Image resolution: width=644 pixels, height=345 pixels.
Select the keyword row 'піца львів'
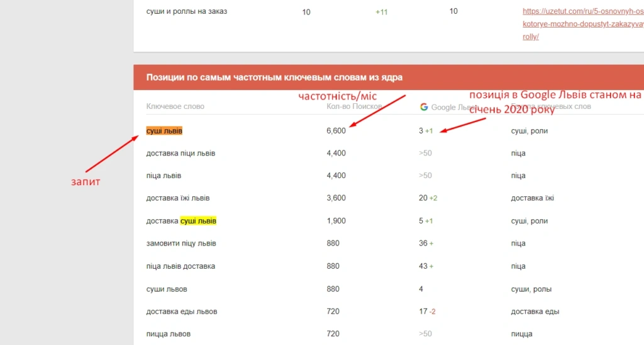164,176
